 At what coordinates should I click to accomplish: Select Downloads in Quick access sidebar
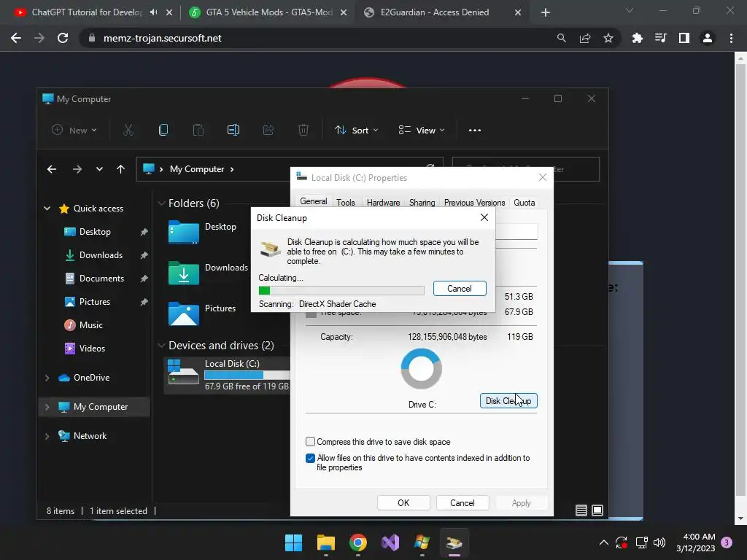coord(101,255)
